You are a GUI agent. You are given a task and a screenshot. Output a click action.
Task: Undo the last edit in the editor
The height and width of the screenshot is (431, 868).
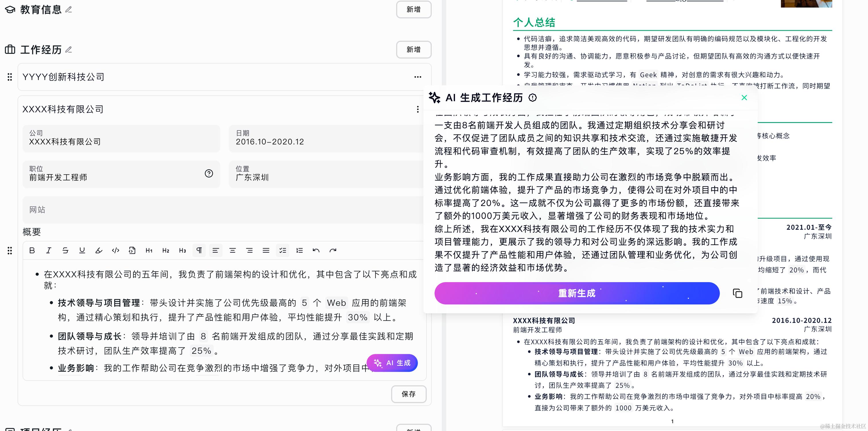coord(316,250)
